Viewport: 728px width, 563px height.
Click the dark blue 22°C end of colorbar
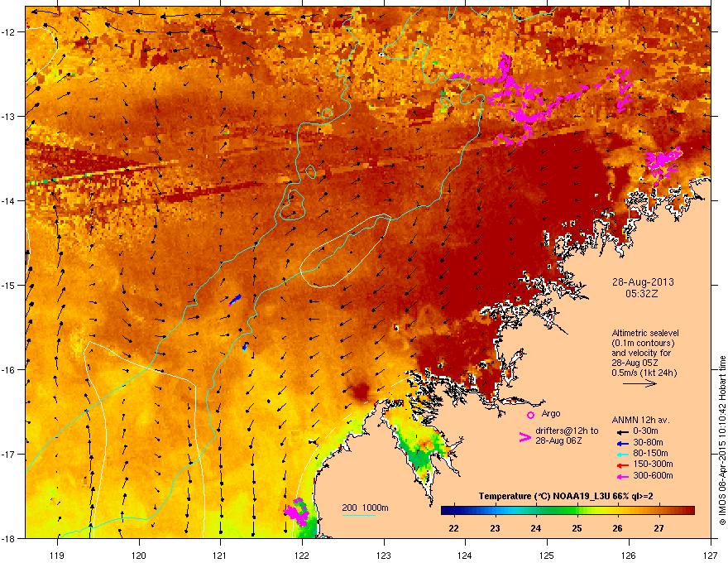[x=447, y=511]
